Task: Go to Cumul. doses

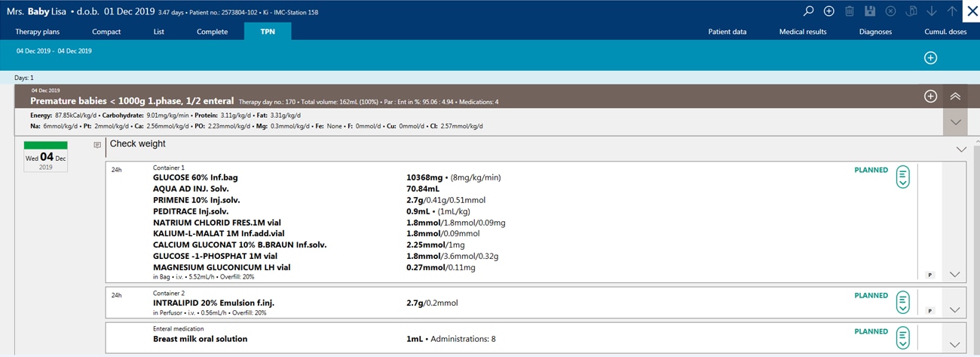Action: coord(945,32)
